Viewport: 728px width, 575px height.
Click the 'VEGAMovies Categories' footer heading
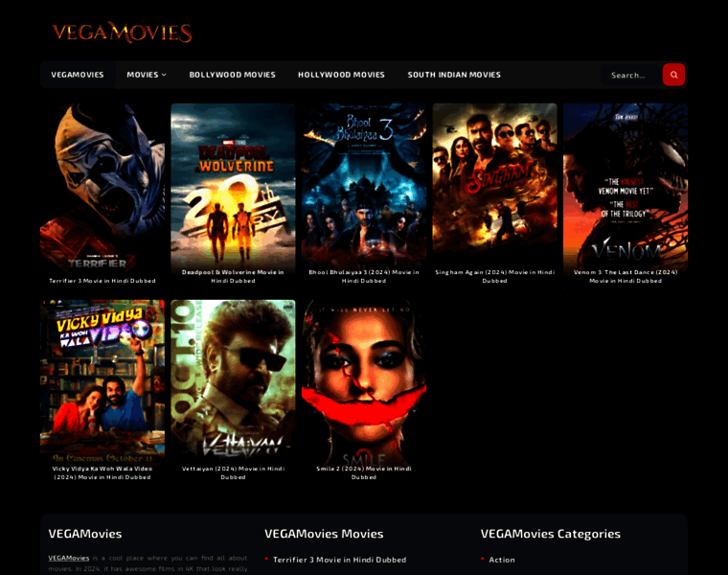point(550,534)
